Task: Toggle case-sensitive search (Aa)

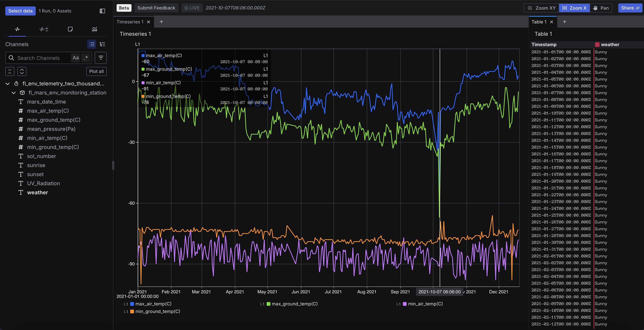Action: [x=76, y=58]
